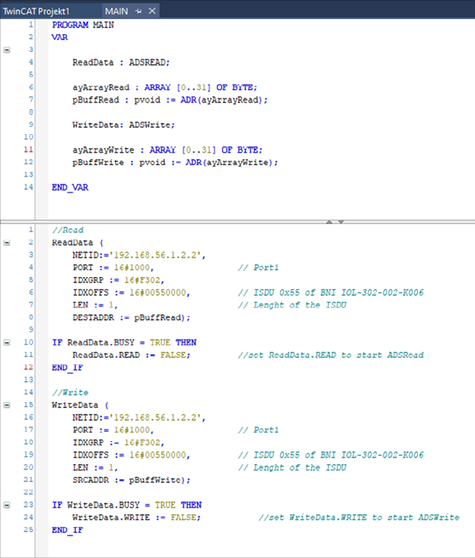Click the 'ReadData : ADSREAD;' declaration
Image resolution: width=475 pixels, height=558 pixels.
[121, 63]
